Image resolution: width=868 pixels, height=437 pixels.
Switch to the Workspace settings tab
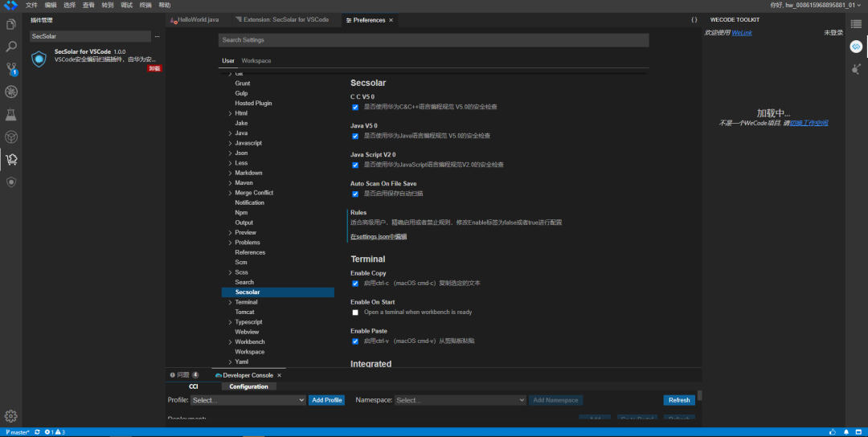coord(256,61)
